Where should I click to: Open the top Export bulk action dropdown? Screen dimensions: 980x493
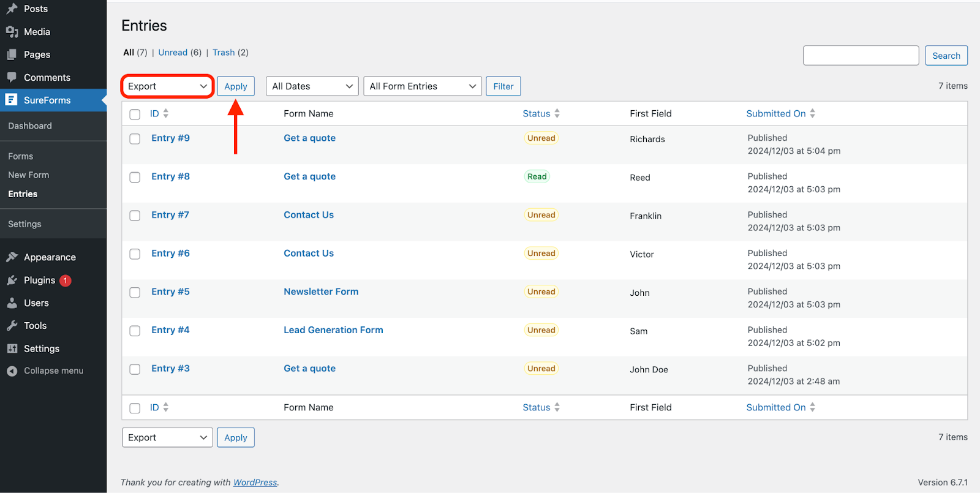[x=167, y=86]
